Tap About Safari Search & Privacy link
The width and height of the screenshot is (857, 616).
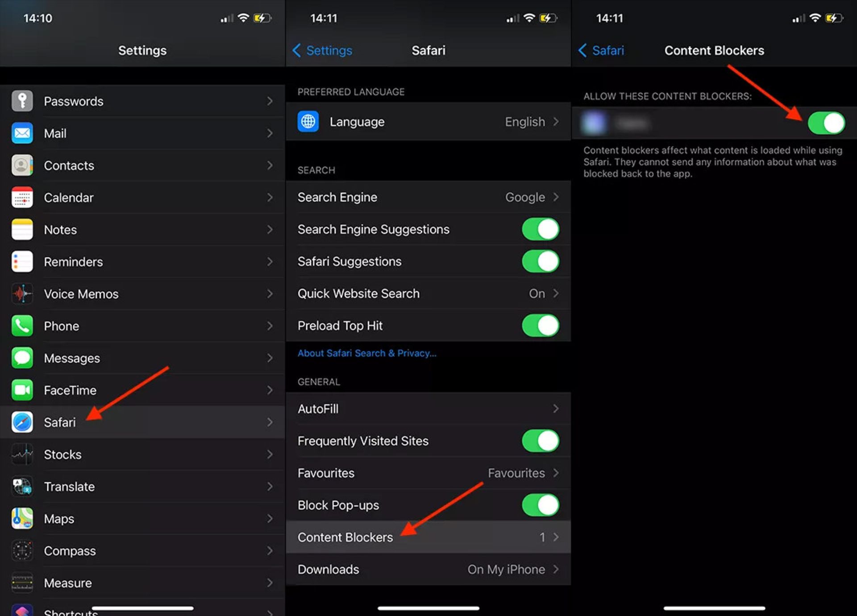click(367, 353)
